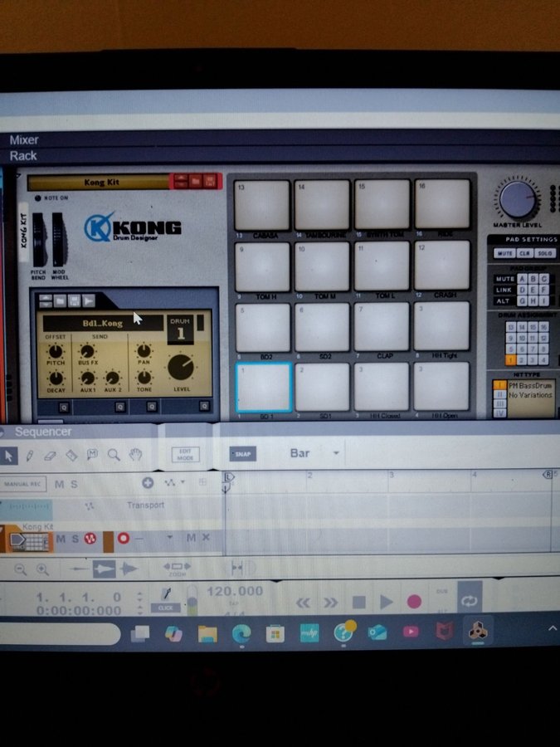This screenshot has width=560, height=747.
Task: Select the Razor tool
Action: click(71, 456)
